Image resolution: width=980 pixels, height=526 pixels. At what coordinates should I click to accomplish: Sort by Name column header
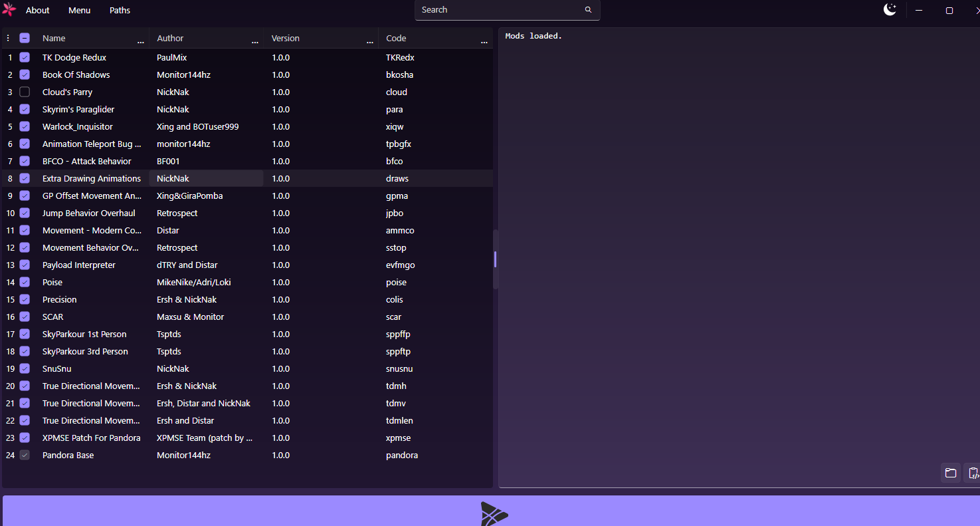[x=54, y=38]
